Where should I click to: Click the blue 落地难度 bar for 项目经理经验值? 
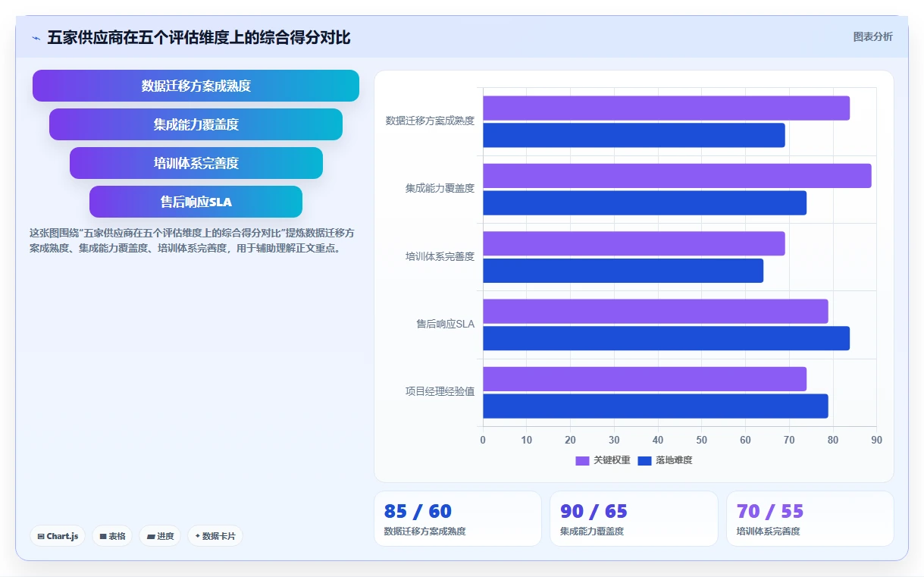(x=655, y=406)
